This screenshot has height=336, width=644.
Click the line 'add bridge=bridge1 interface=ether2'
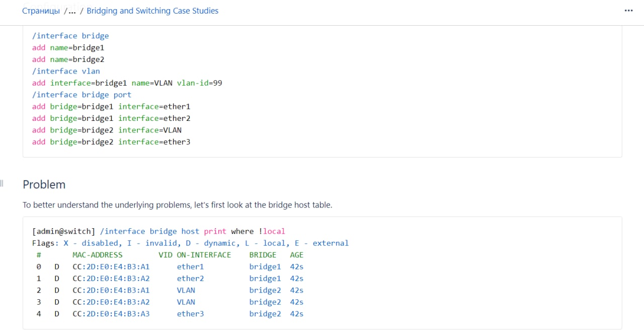tap(111, 118)
